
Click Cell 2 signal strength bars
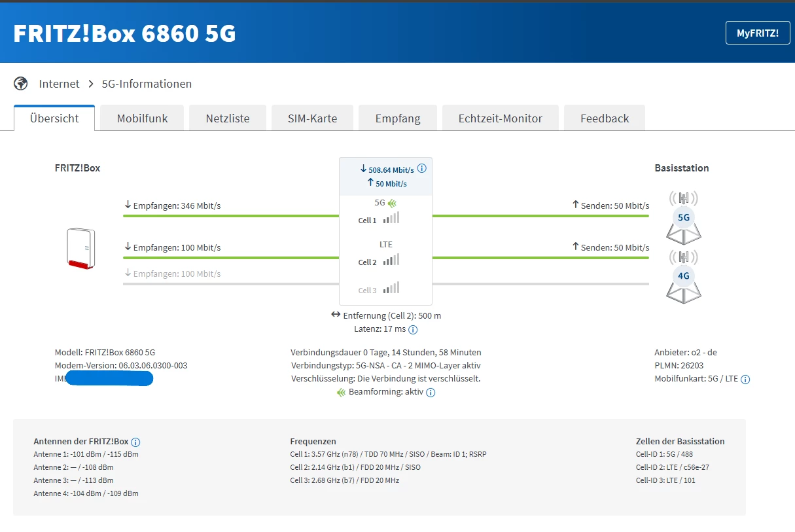[x=391, y=260]
